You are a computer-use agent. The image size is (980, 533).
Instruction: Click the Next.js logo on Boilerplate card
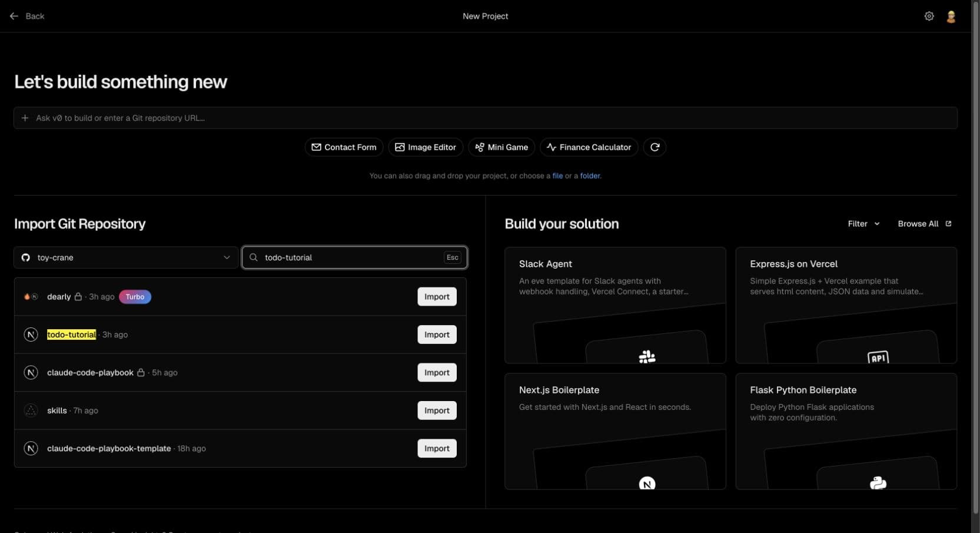pyautogui.click(x=647, y=484)
